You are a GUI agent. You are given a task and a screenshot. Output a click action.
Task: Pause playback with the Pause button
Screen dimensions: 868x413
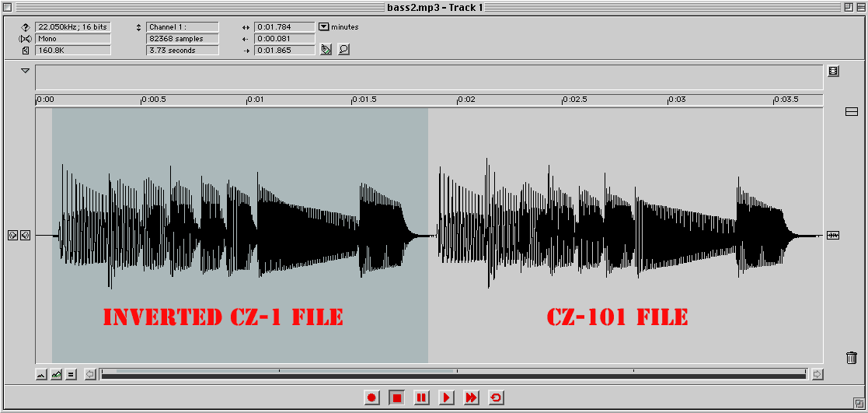point(421,397)
